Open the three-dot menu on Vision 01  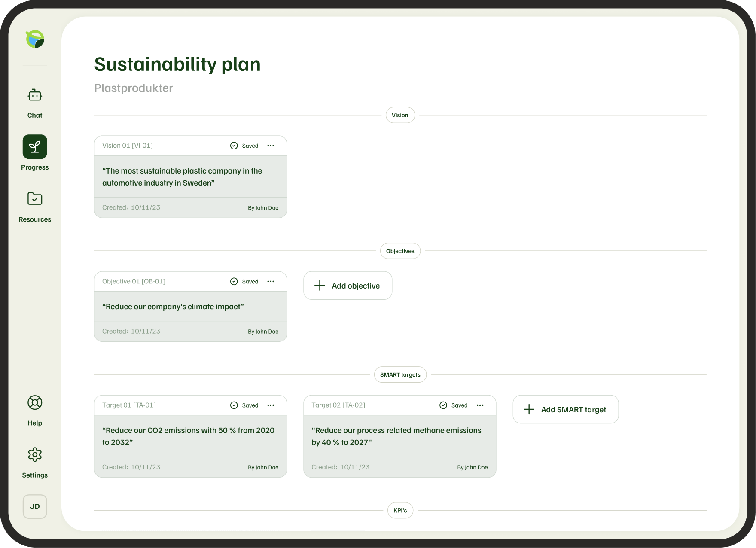tap(271, 146)
